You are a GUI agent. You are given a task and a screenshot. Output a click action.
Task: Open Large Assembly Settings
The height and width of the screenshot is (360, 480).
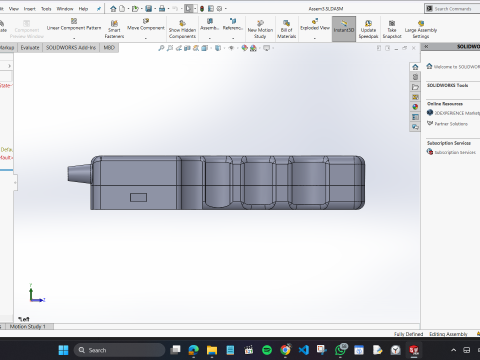(421, 29)
